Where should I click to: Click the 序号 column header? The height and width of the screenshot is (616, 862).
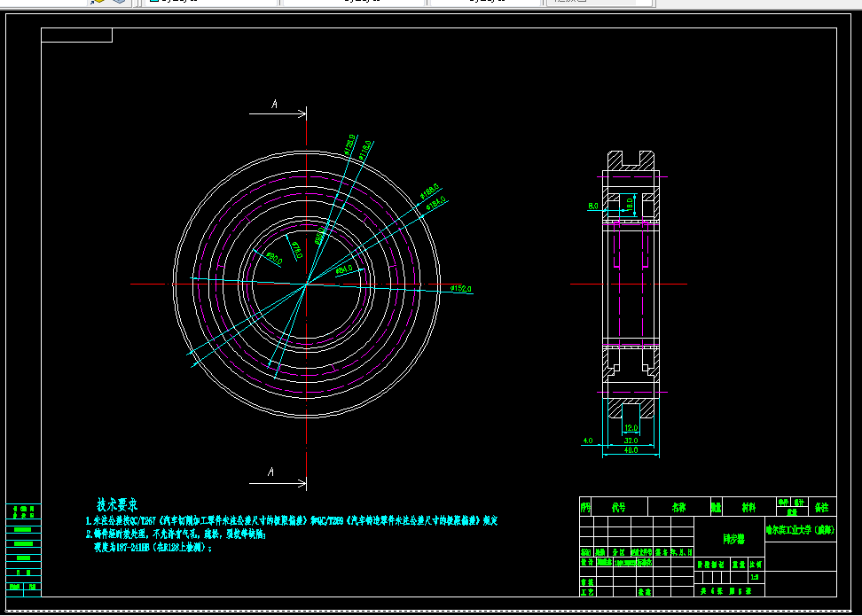[586, 507]
